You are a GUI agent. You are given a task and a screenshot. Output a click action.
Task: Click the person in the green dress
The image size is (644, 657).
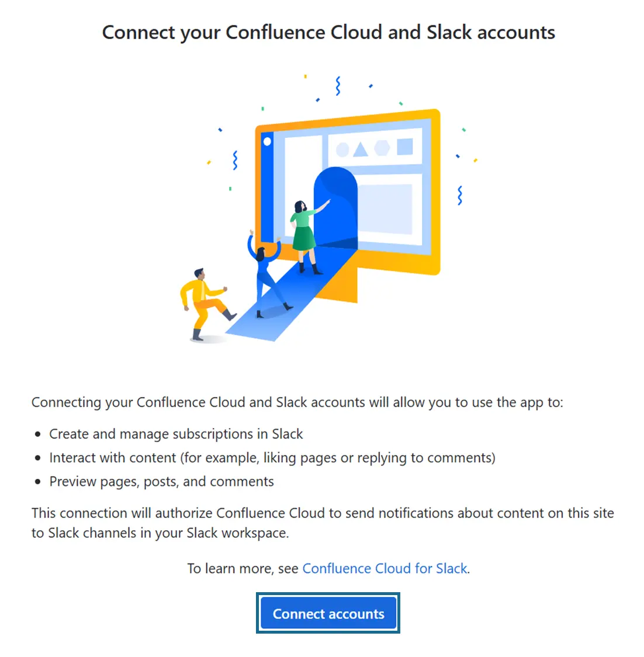tap(304, 234)
